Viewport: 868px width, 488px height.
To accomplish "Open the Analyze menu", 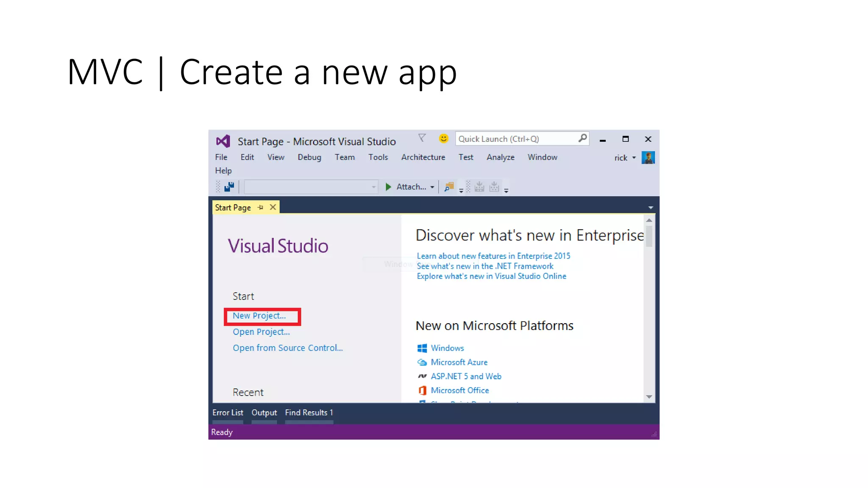I will (x=501, y=157).
